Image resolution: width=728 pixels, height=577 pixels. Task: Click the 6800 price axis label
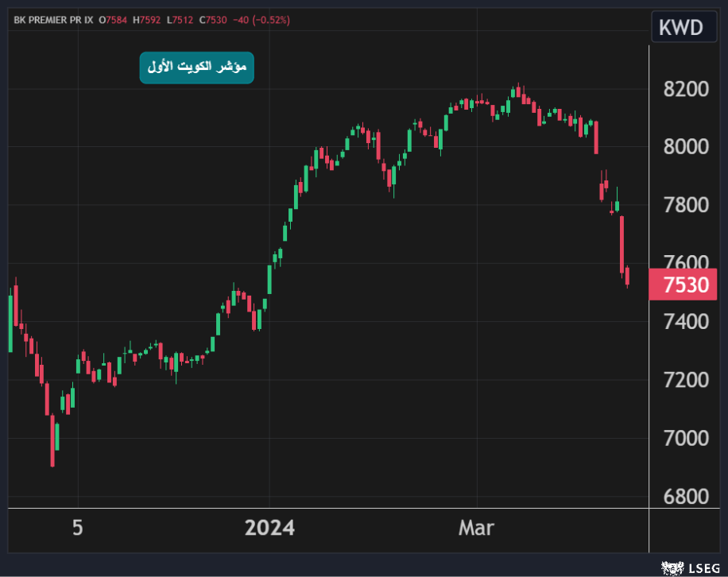coord(685,497)
